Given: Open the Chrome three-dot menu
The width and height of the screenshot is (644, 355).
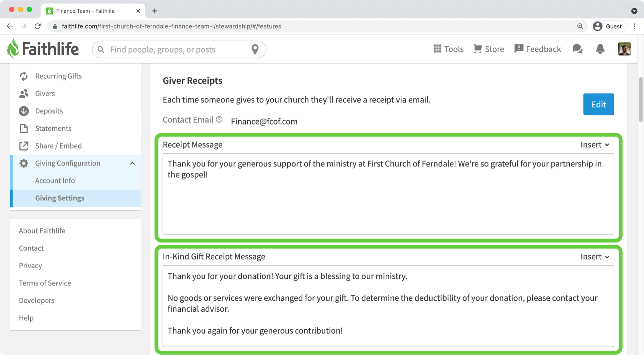Looking at the screenshot, I should click(x=634, y=26).
